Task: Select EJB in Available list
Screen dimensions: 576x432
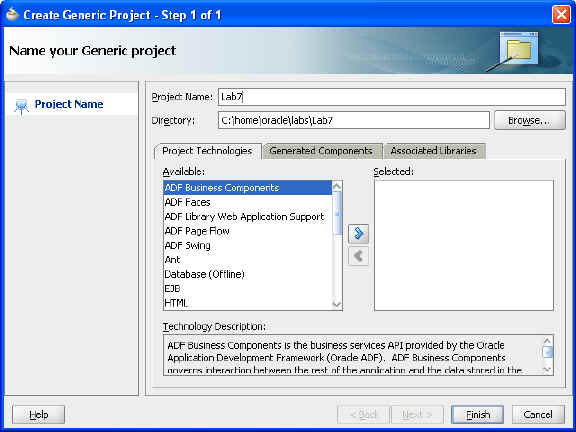Action: [x=248, y=288]
